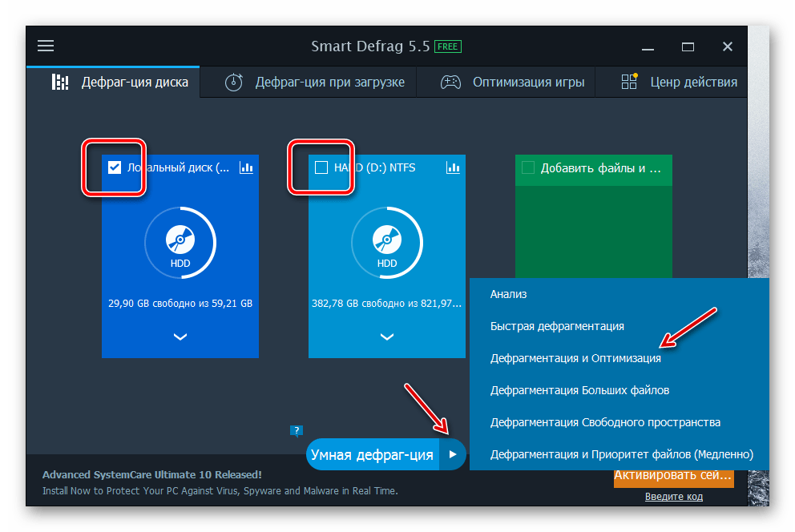Switch to Дефраг-ция при загрузке tab
795x532 pixels.
[x=309, y=82]
